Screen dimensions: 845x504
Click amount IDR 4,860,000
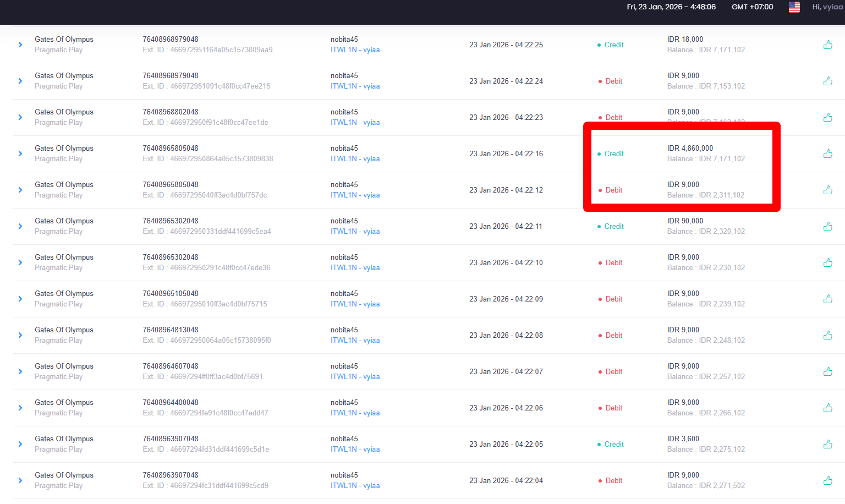(x=690, y=148)
